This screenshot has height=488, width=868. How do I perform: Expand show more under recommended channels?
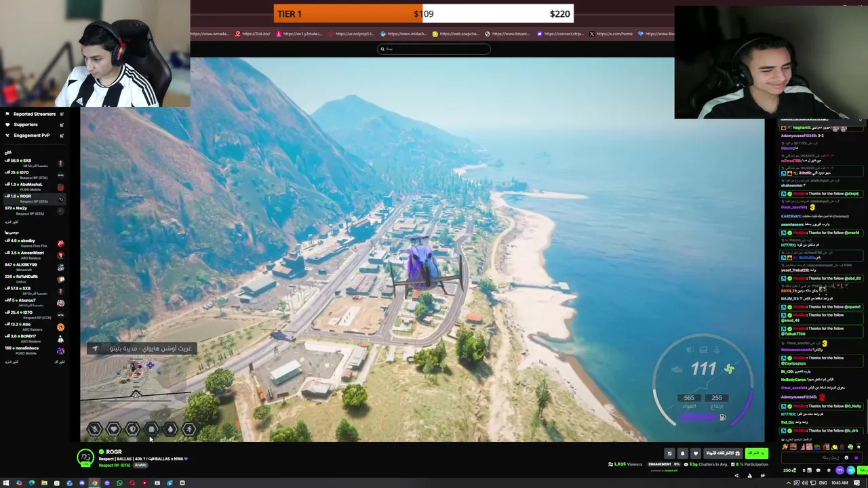[12, 361]
